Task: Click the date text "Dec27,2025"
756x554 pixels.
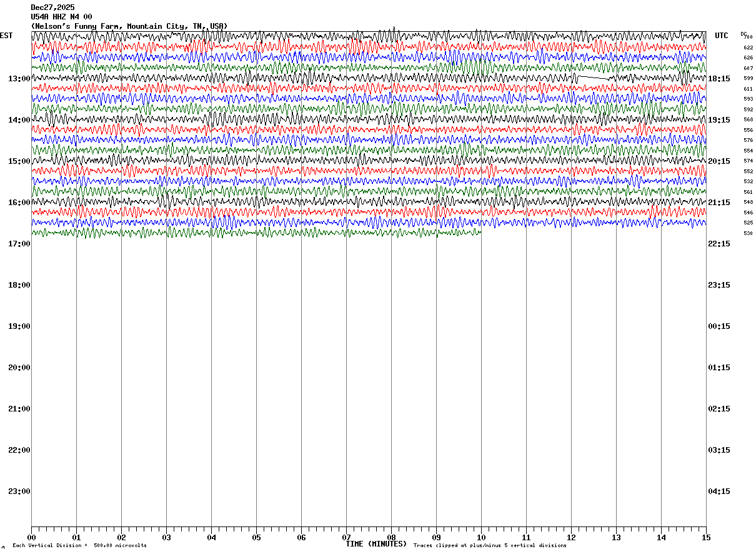Action: (x=52, y=8)
